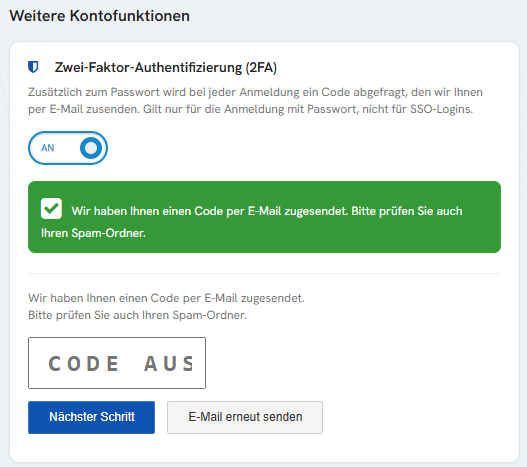
Task: Click the 'Zusätzlich zum Passwort' description line
Action: (255, 92)
